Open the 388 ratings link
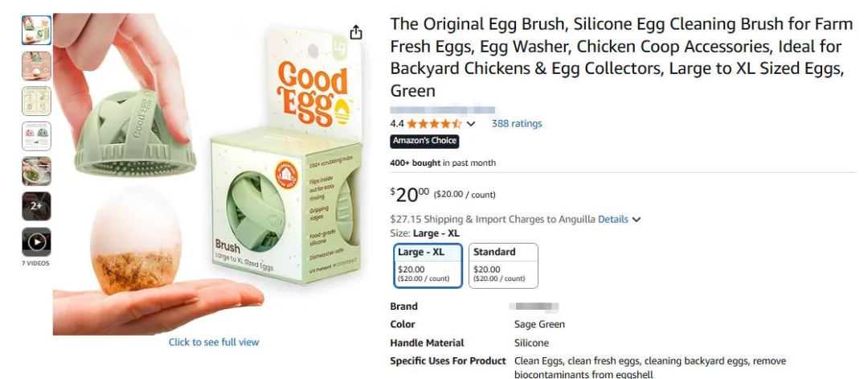 [517, 123]
